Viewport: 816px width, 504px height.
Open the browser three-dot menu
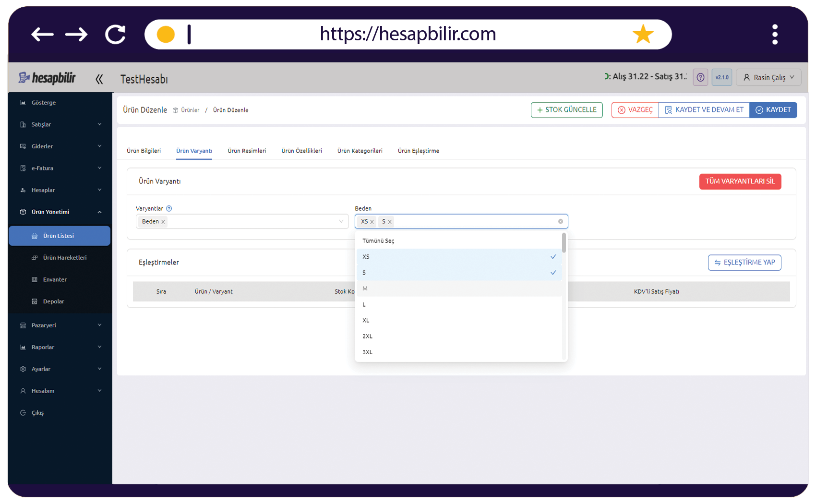775,34
